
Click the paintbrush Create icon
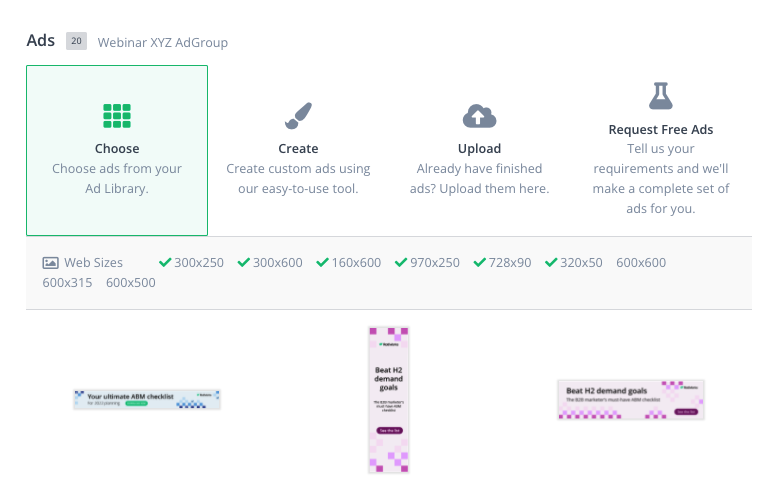pos(298,116)
